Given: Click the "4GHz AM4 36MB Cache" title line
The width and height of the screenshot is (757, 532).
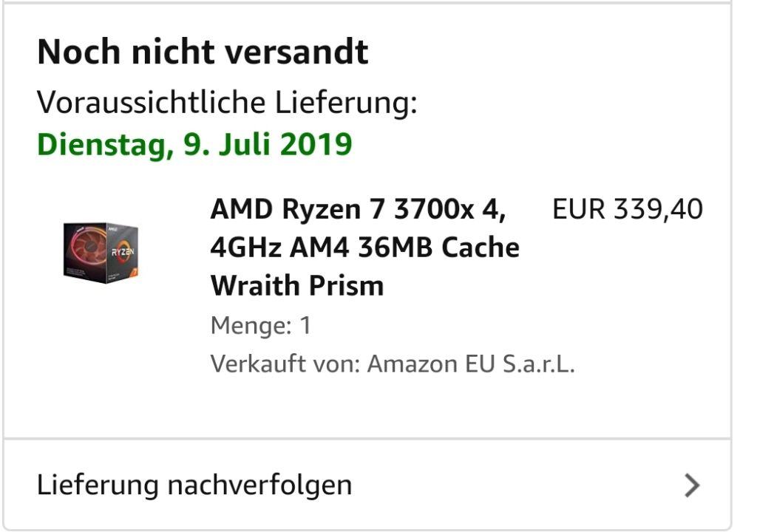Looking at the screenshot, I should point(364,248).
